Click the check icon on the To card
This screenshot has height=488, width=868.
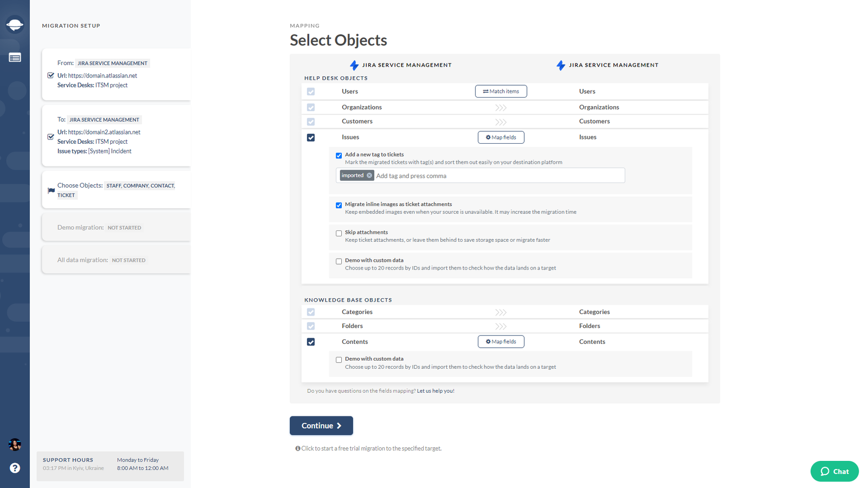[x=50, y=137]
